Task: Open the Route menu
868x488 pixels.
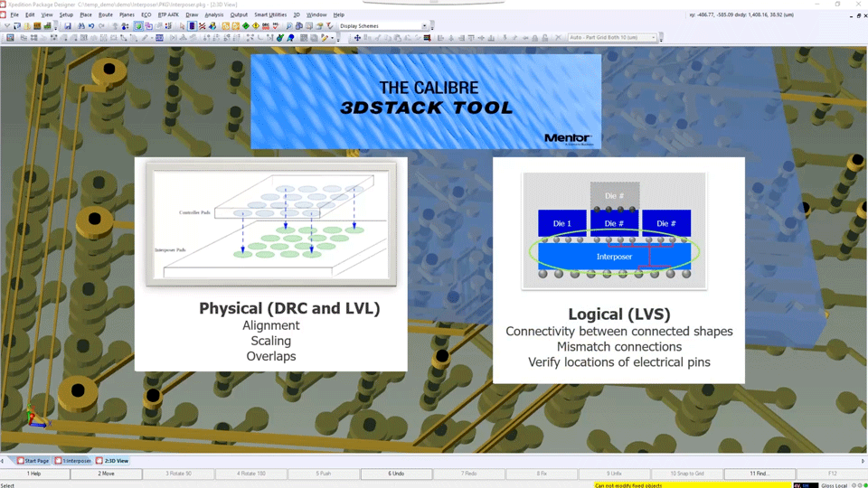Action: click(x=105, y=15)
